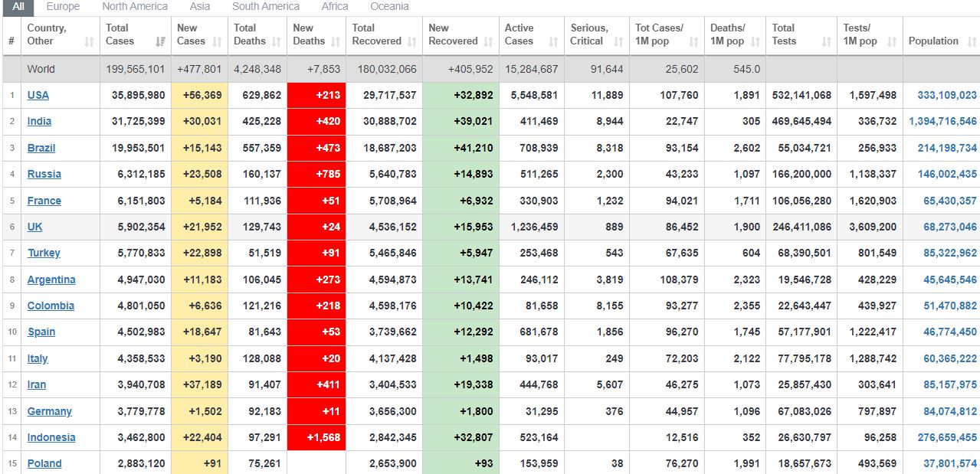Screen dimensions: 980x474
Task: Switch to the North America tab
Action: click(x=135, y=7)
